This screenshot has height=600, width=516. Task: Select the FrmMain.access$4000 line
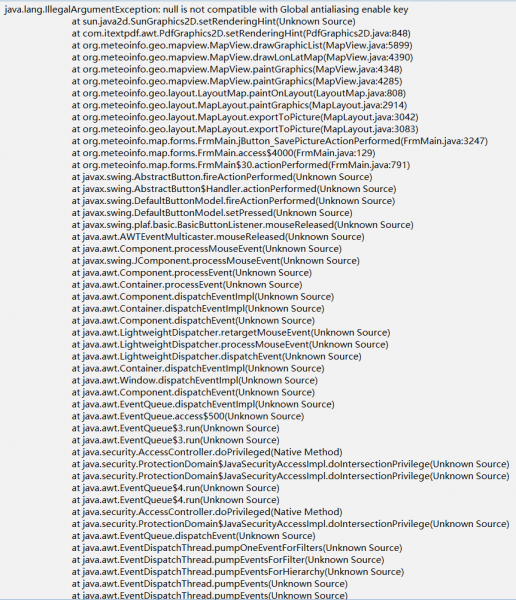coord(223,153)
